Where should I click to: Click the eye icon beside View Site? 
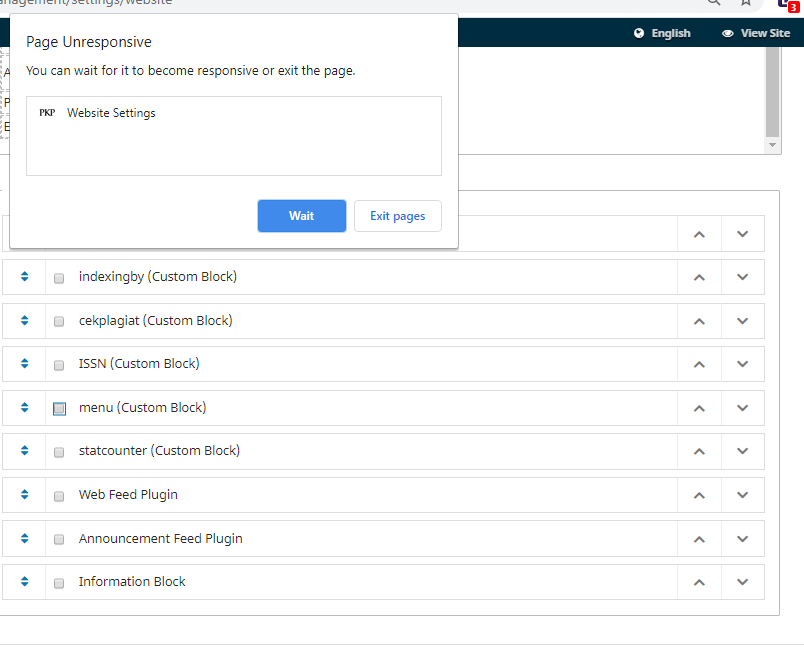[728, 34]
